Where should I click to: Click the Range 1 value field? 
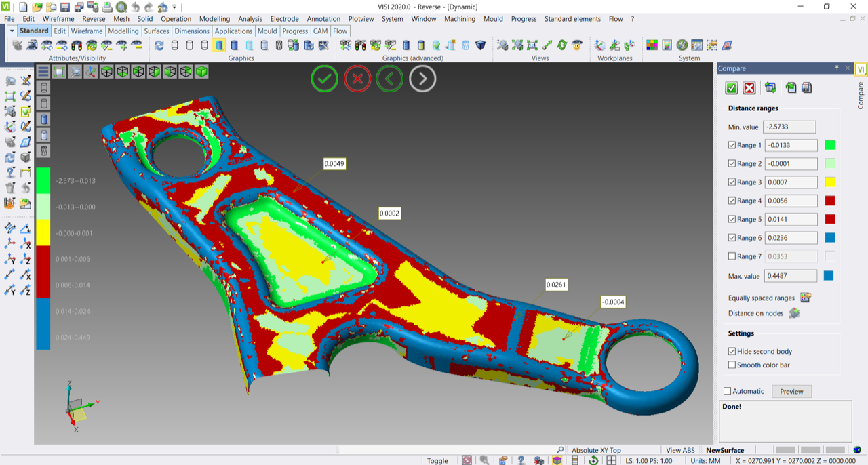tap(790, 145)
